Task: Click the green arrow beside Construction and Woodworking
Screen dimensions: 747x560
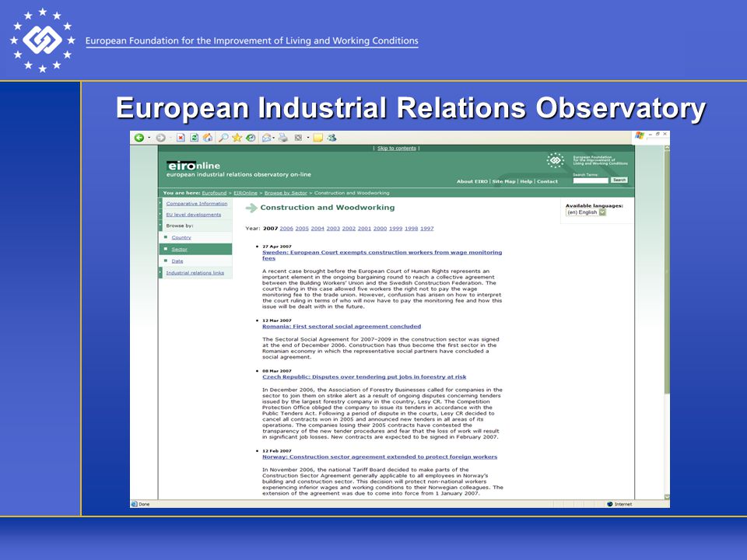Action: point(251,208)
